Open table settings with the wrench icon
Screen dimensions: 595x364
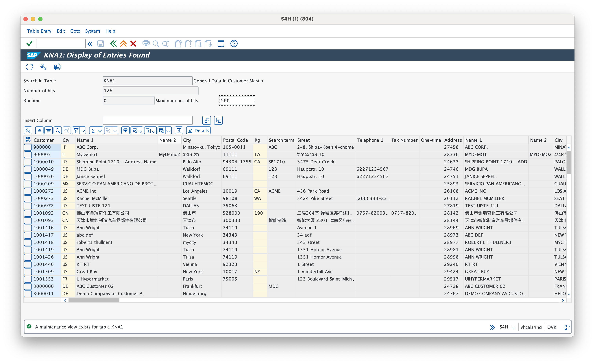click(43, 67)
